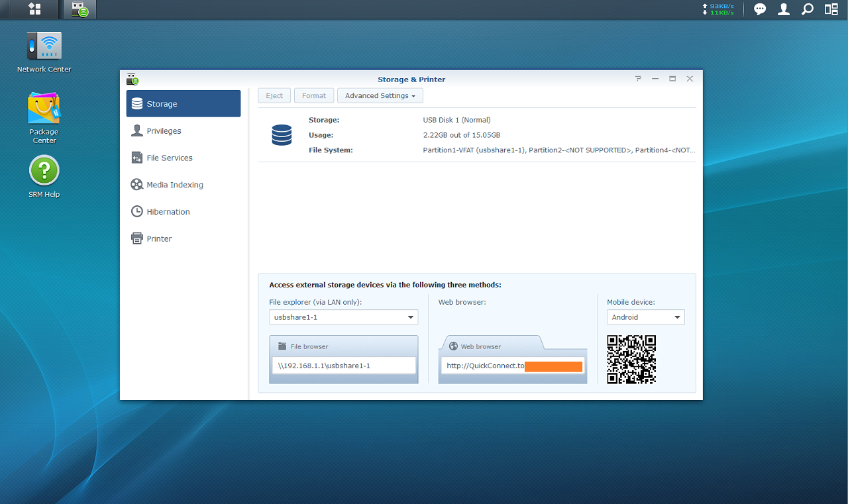Switch to Hibernation settings
This screenshot has height=504, width=848.
[184, 212]
